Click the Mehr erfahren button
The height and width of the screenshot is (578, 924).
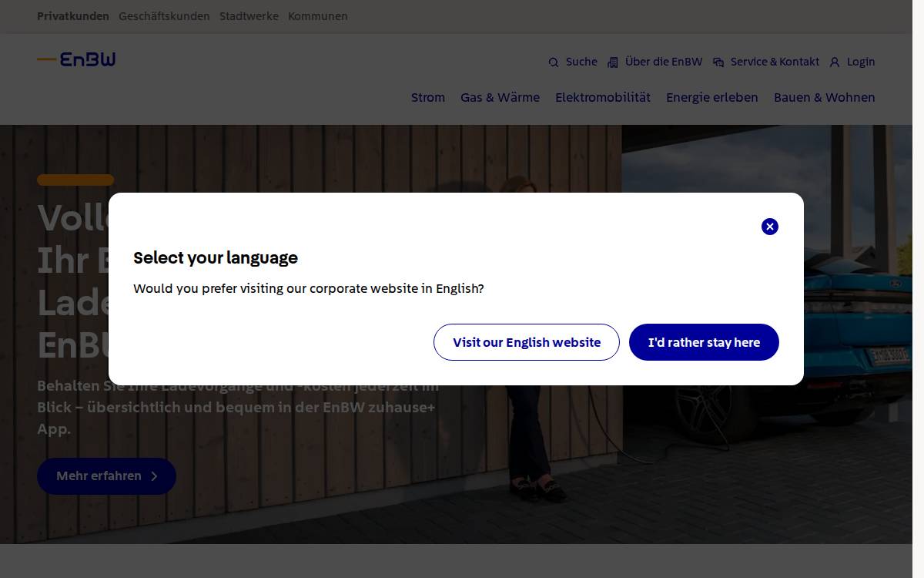click(106, 476)
